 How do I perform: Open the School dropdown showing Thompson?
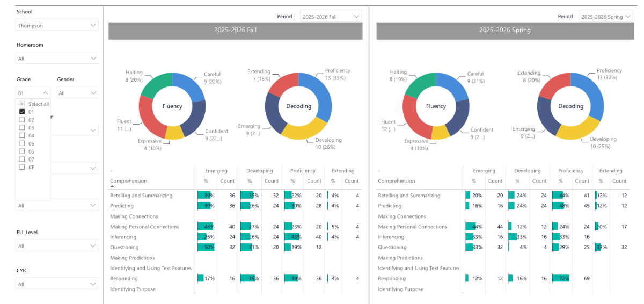tap(57, 25)
